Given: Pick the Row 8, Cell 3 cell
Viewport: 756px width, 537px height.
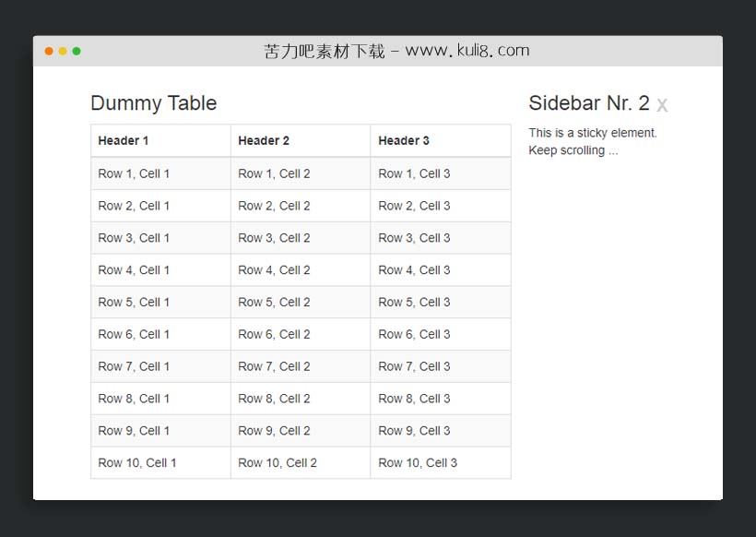Looking at the screenshot, I should pos(414,400).
